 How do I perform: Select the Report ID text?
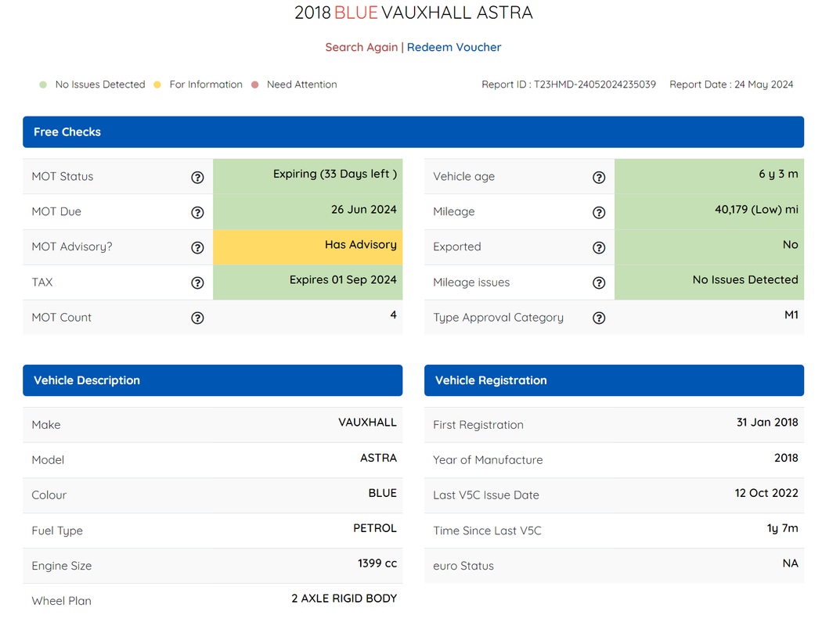click(568, 85)
